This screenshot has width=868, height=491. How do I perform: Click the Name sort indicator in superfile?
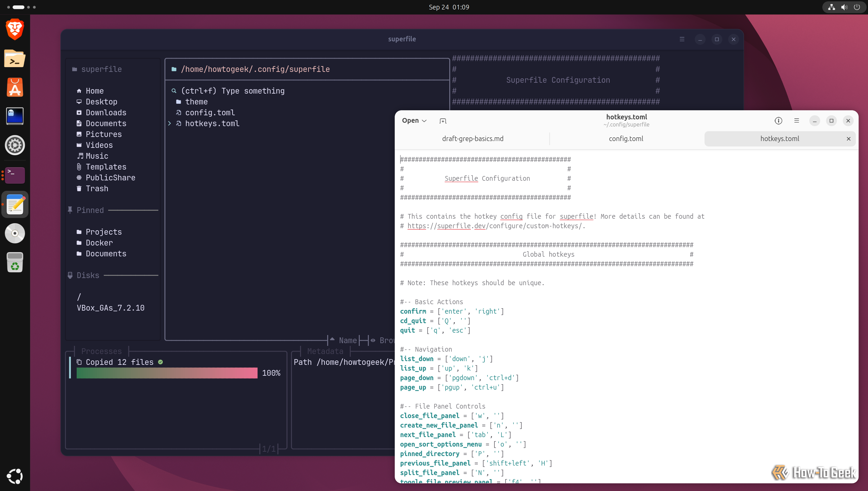click(343, 340)
